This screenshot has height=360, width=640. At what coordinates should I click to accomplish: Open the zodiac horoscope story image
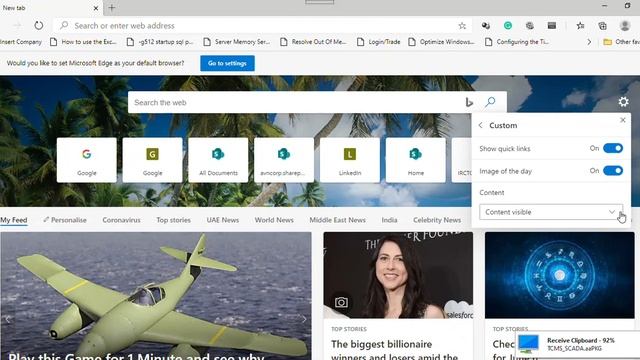(560, 275)
